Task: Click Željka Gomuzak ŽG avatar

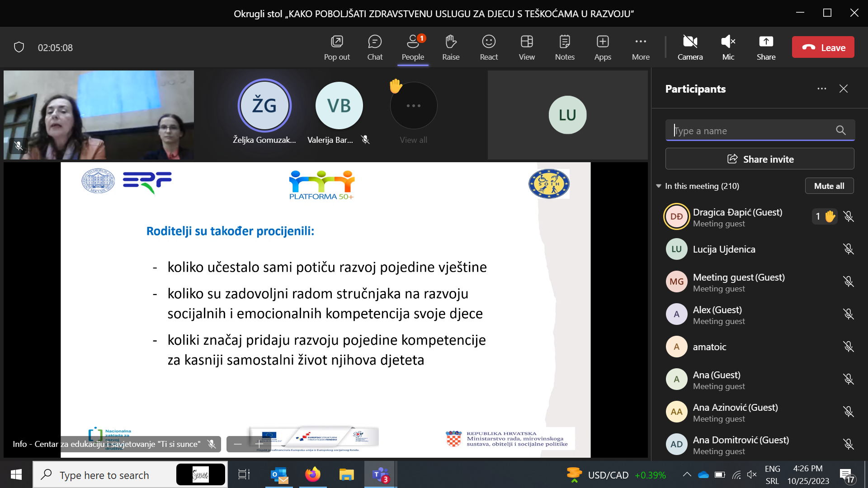Action: click(x=264, y=106)
